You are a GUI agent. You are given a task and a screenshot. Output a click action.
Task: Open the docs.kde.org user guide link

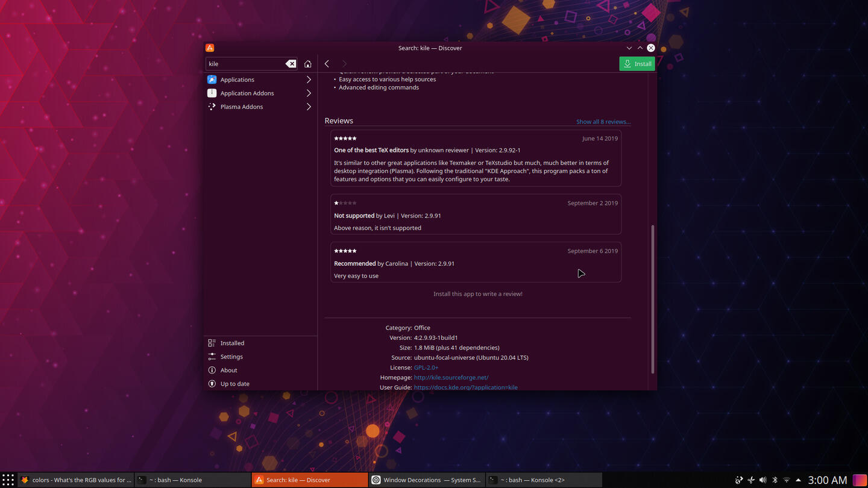465,387
